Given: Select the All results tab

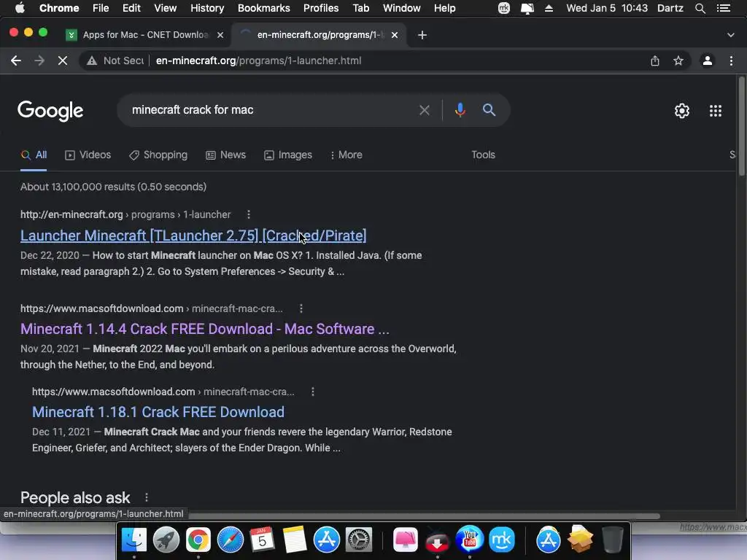Looking at the screenshot, I should pyautogui.click(x=34, y=155).
